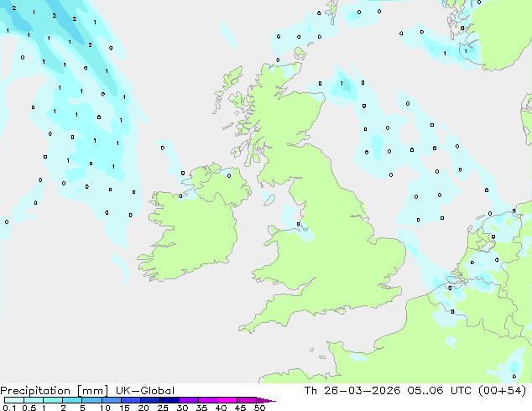
Task: Click the 0.5–1 mm legend swatch
Action: [34, 400]
